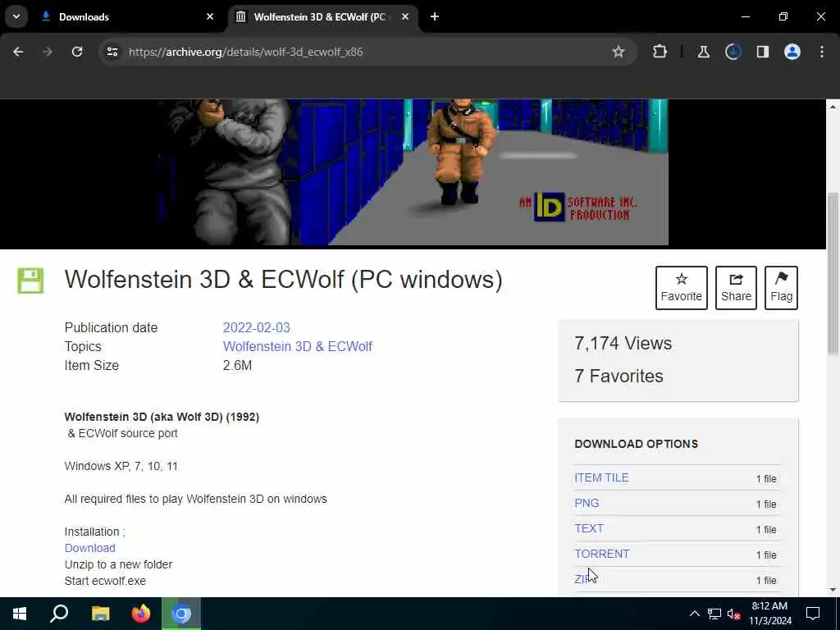View site information icon in address bar
Viewport: 840px width, 630px height.
(112, 52)
